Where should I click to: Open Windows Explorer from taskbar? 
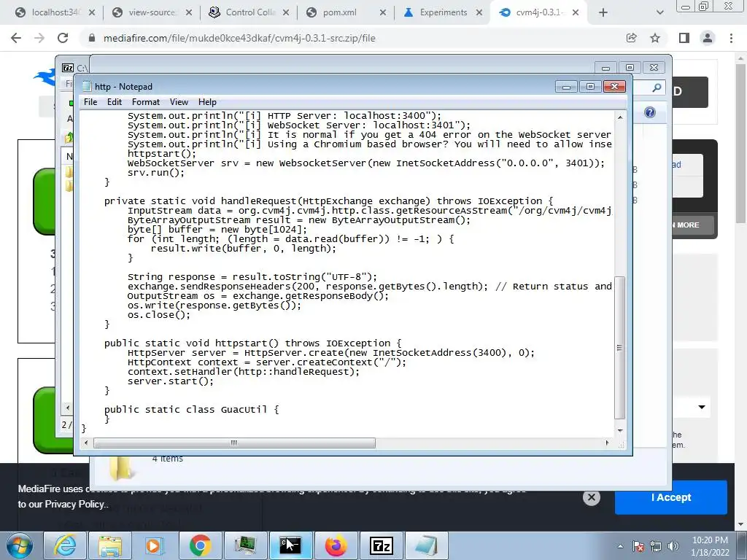pos(110,545)
